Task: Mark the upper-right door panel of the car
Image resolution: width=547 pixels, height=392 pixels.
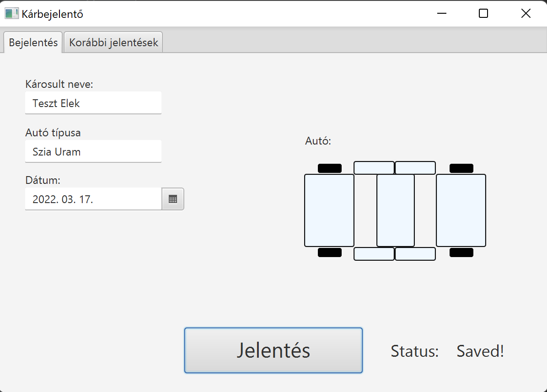Action: (415, 168)
